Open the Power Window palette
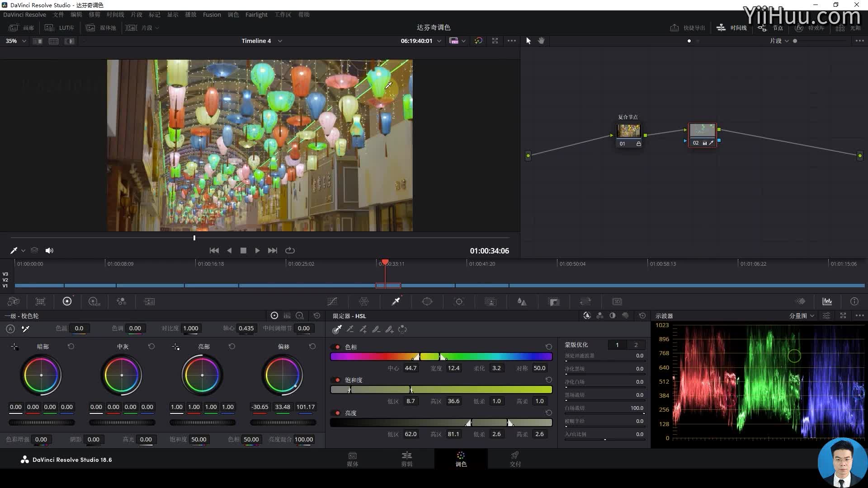The image size is (868, 488). point(427,301)
